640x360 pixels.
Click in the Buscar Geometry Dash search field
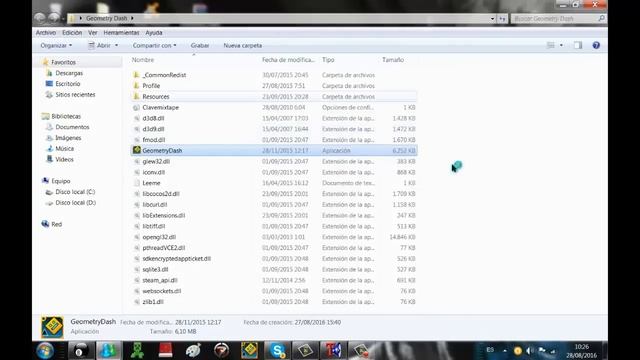[x=558, y=18]
